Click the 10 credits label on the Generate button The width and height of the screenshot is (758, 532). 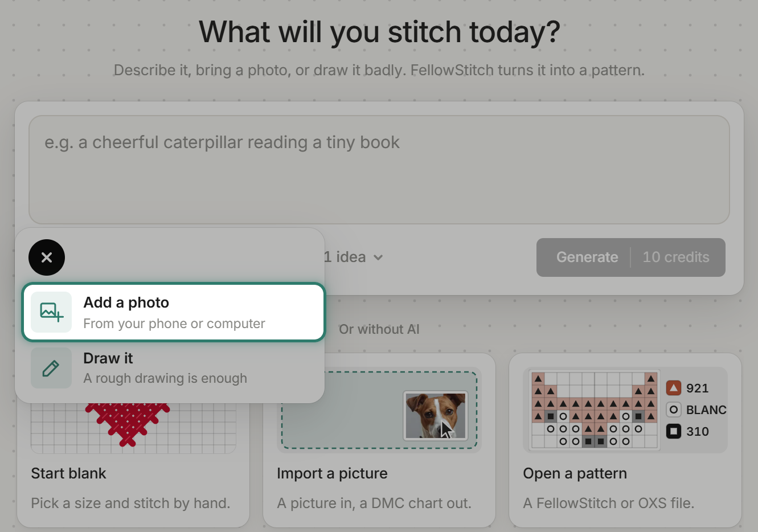coord(676,257)
